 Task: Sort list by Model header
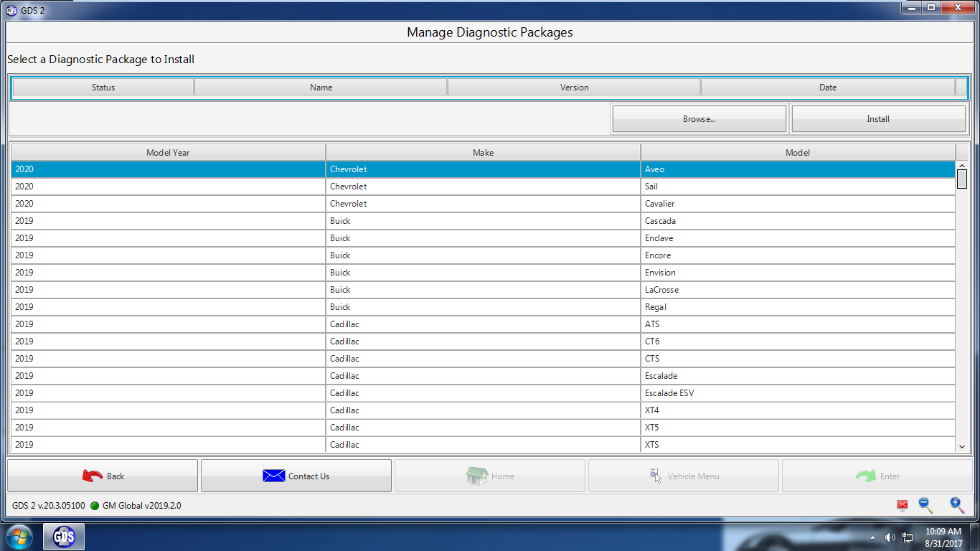pos(798,152)
